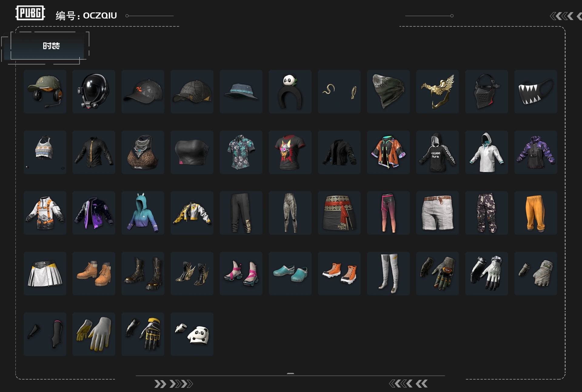The width and height of the screenshot is (582, 392).
Task: Pick the orange techwear jacket
Action: coord(389,152)
